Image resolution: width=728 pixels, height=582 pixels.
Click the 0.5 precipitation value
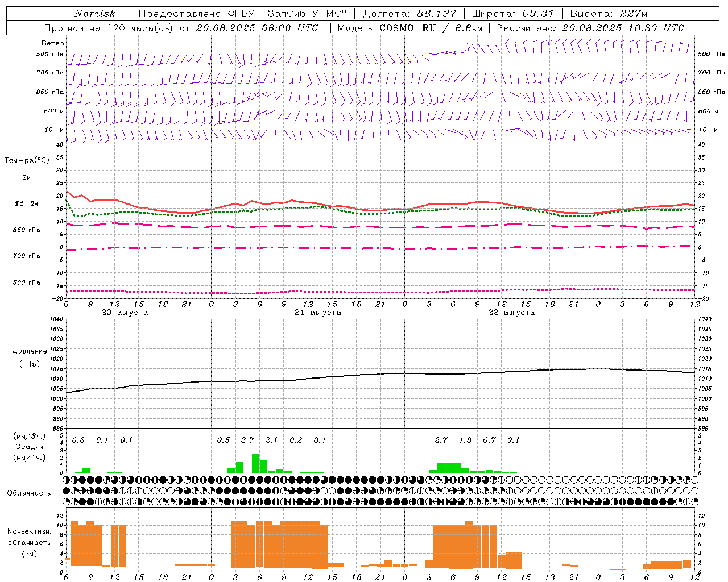coord(224,440)
